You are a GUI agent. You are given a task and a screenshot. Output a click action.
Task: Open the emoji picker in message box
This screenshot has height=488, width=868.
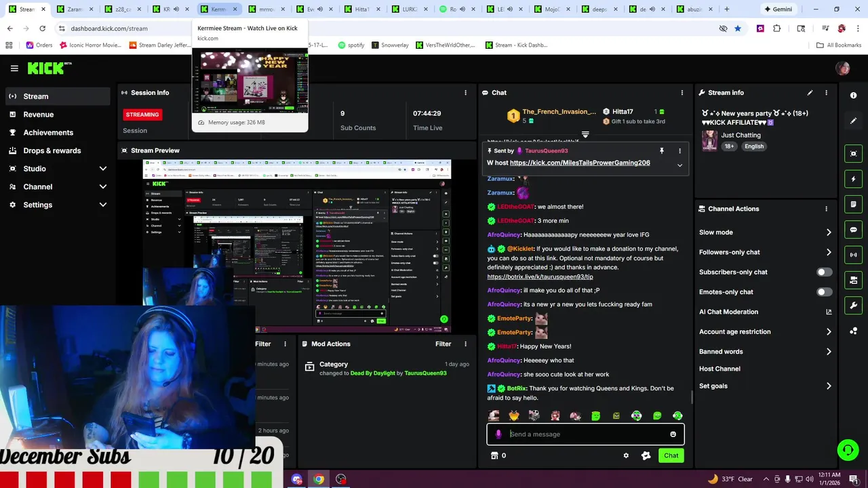[x=673, y=434]
